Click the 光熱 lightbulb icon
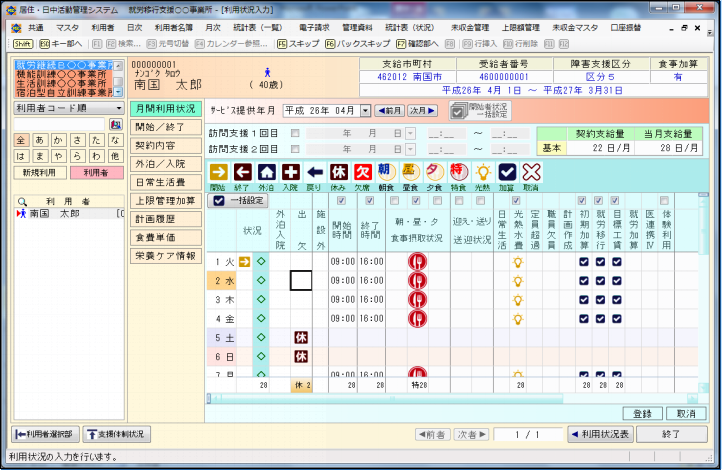 (x=483, y=172)
